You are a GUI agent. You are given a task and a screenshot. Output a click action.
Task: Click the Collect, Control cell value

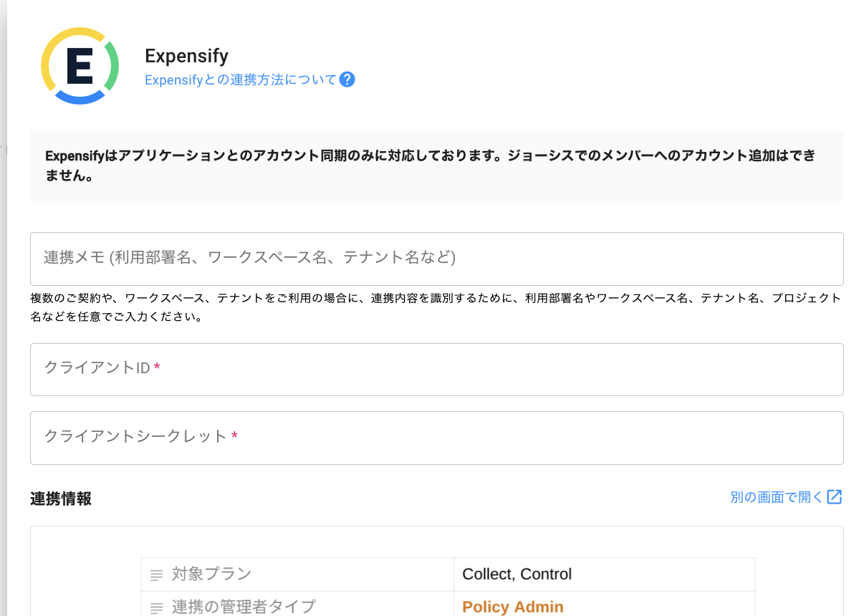517,574
